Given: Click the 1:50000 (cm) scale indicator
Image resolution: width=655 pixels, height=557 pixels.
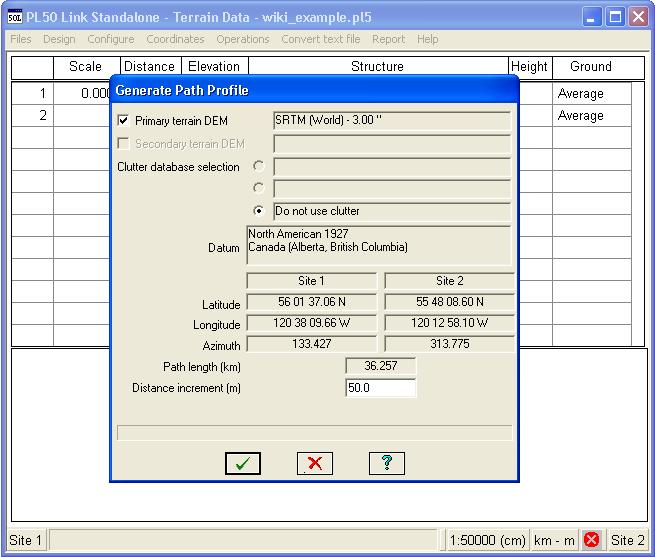Looking at the screenshot, I should click(x=487, y=540).
